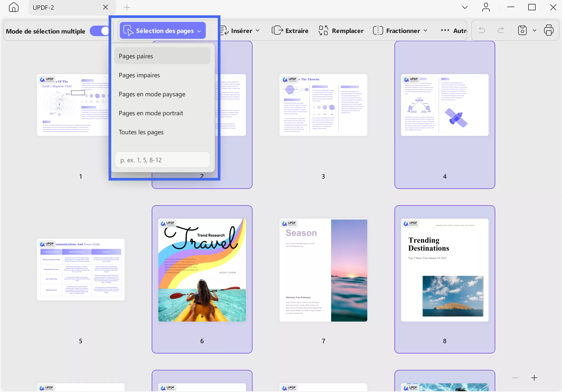Open the save options chevron
562x392 pixels.
pyautogui.click(x=535, y=30)
